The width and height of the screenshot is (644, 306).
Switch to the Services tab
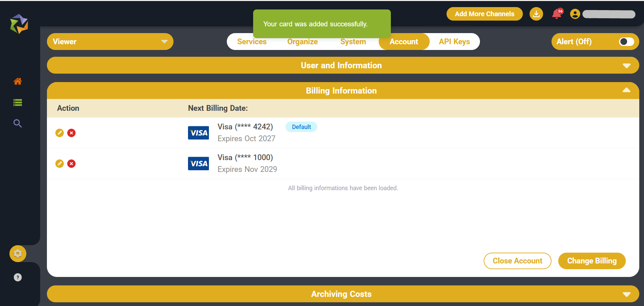pyautogui.click(x=252, y=42)
